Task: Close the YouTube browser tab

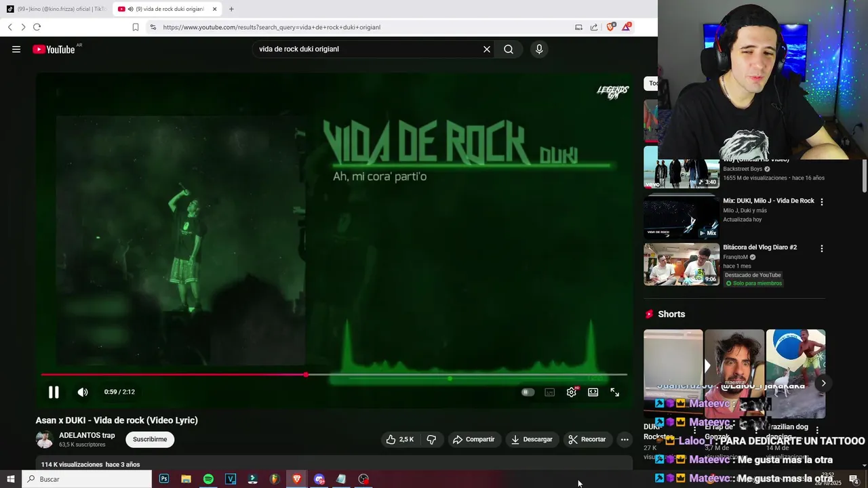Action: click(214, 9)
